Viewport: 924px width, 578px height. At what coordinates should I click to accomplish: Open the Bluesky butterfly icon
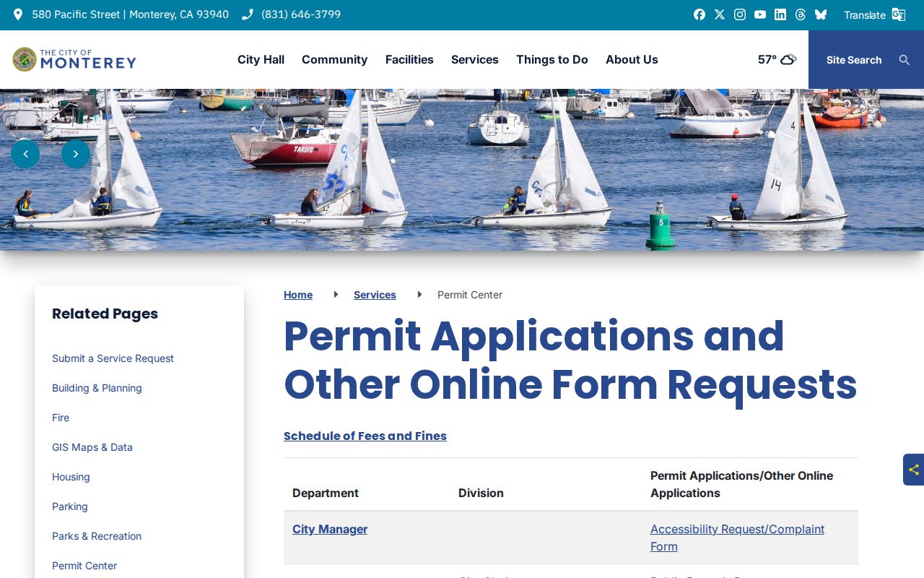pyautogui.click(x=821, y=14)
